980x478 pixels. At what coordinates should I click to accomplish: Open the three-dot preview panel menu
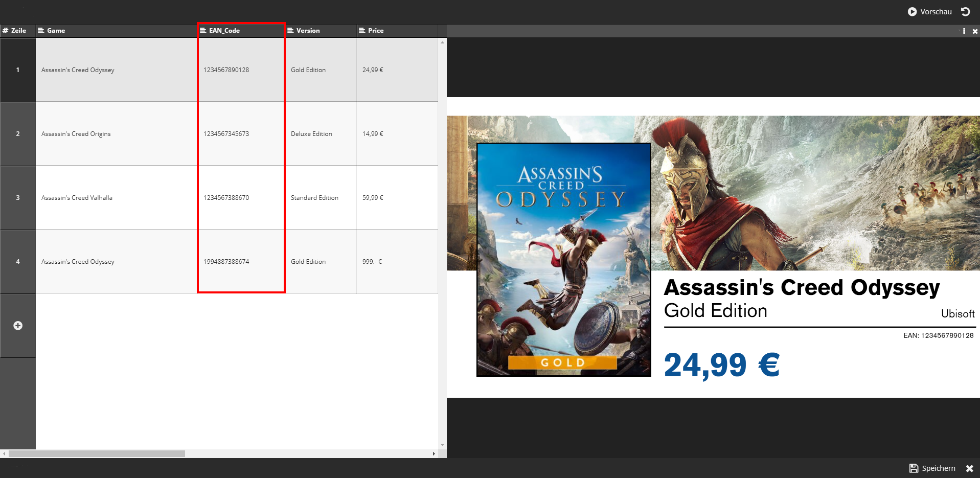pos(964,31)
